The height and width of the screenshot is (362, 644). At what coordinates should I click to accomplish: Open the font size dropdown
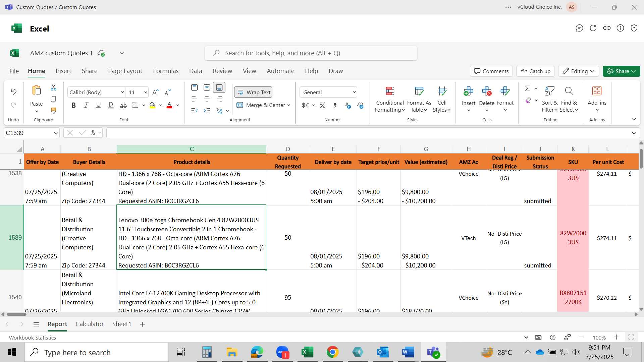(145, 92)
